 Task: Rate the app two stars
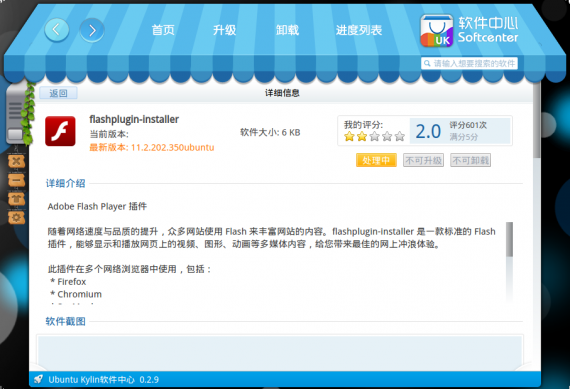[362, 137]
